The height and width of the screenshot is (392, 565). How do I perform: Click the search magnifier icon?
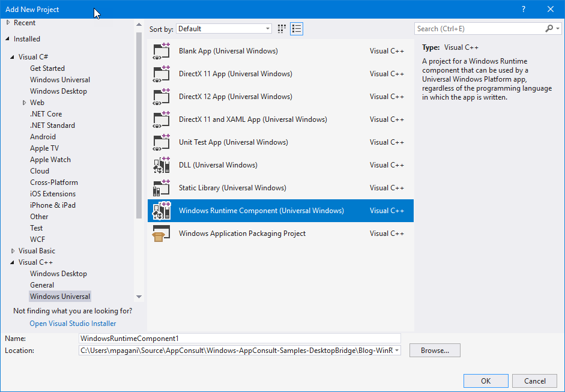(x=549, y=28)
